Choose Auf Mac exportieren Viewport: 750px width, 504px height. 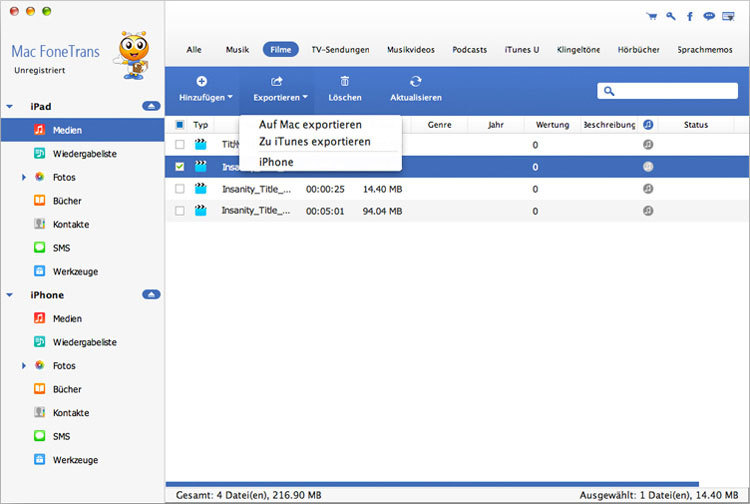(x=310, y=124)
